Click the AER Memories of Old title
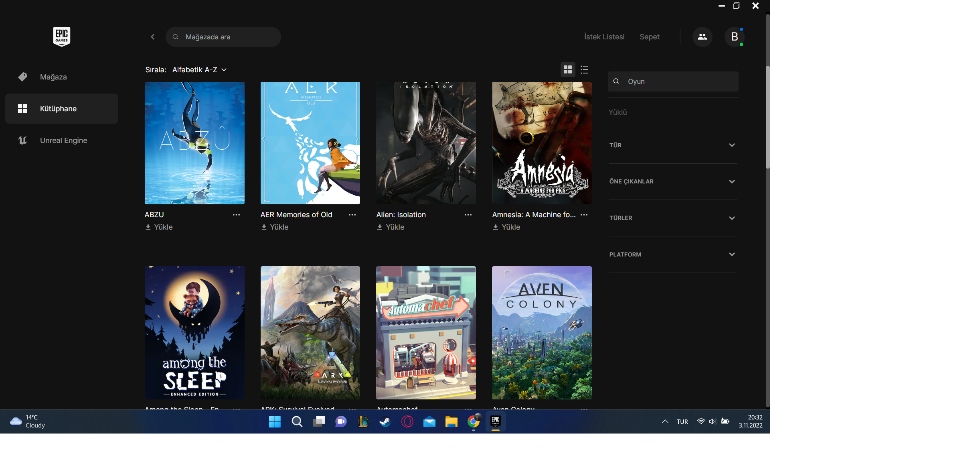The image size is (980, 456). (x=296, y=215)
